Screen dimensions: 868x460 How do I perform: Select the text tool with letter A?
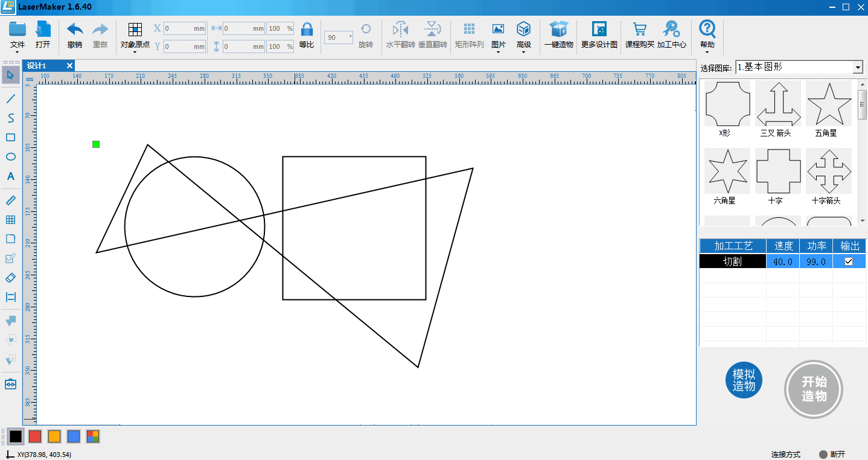pyautogui.click(x=10, y=176)
